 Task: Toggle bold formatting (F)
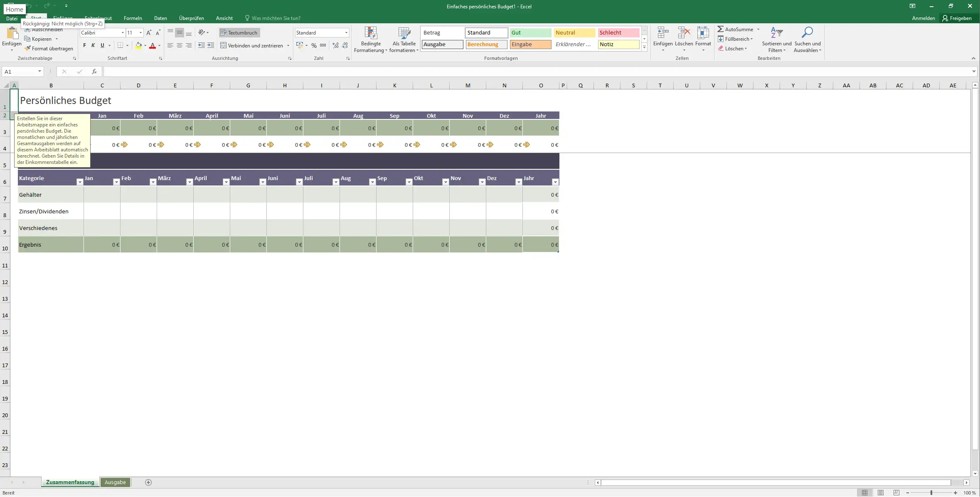(x=84, y=46)
